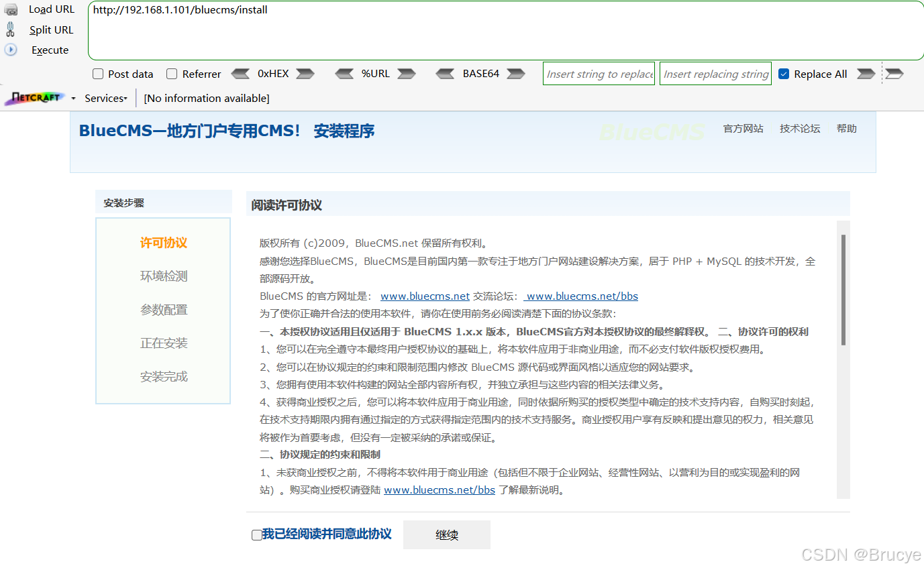Enable the Post data checkbox

pos(98,74)
